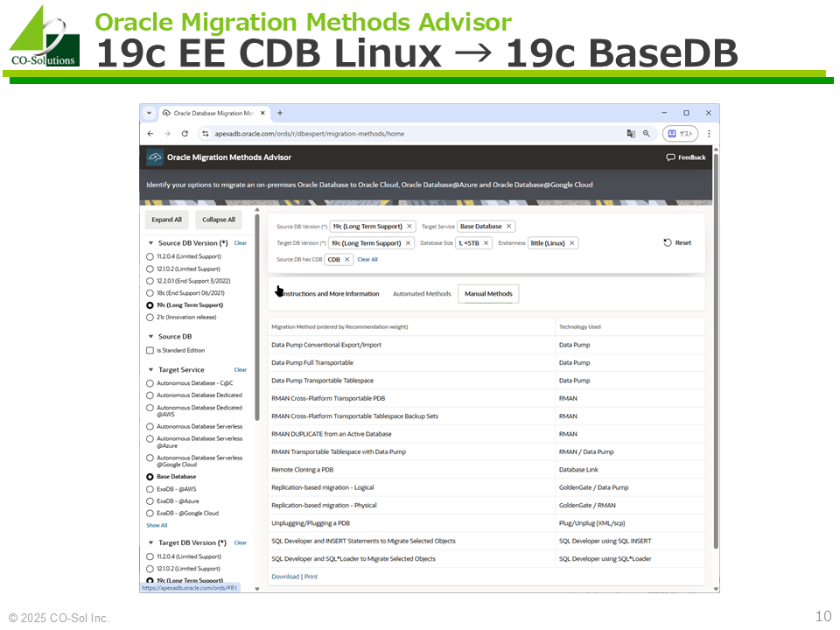This screenshot has width=840, height=630.
Task: Select 12.1.0.2 (Limited Support) source version
Action: [150, 269]
